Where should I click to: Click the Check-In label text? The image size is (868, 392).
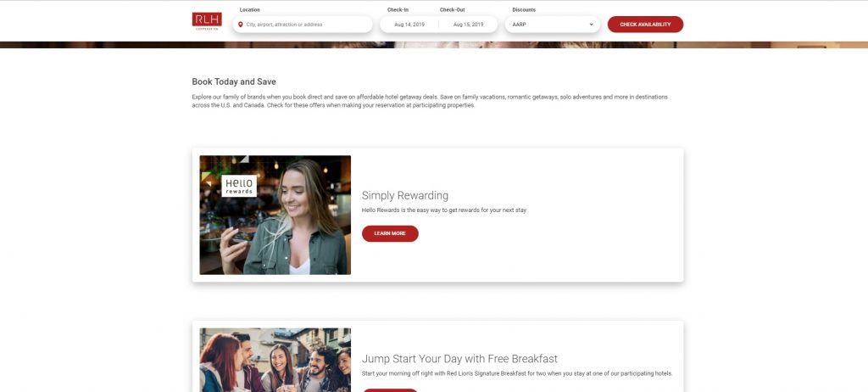pos(398,9)
